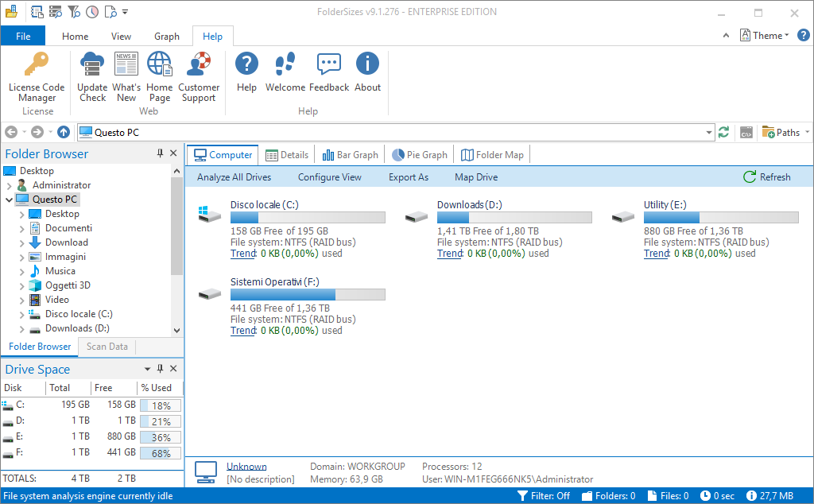The width and height of the screenshot is (814, 504).
Task: Click the Unknown computer name link
Action: click(246, 467)
